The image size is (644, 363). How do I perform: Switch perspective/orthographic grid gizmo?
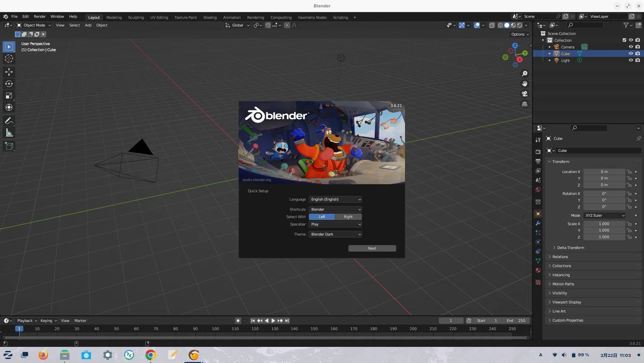tap(525, 104)
